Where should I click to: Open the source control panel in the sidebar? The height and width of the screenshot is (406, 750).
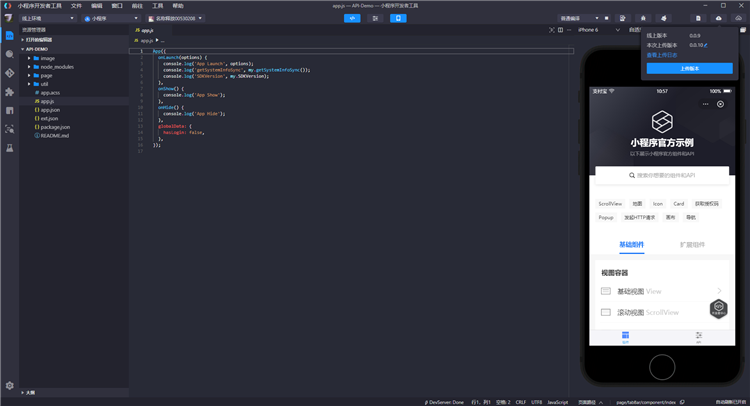[9, 73]
